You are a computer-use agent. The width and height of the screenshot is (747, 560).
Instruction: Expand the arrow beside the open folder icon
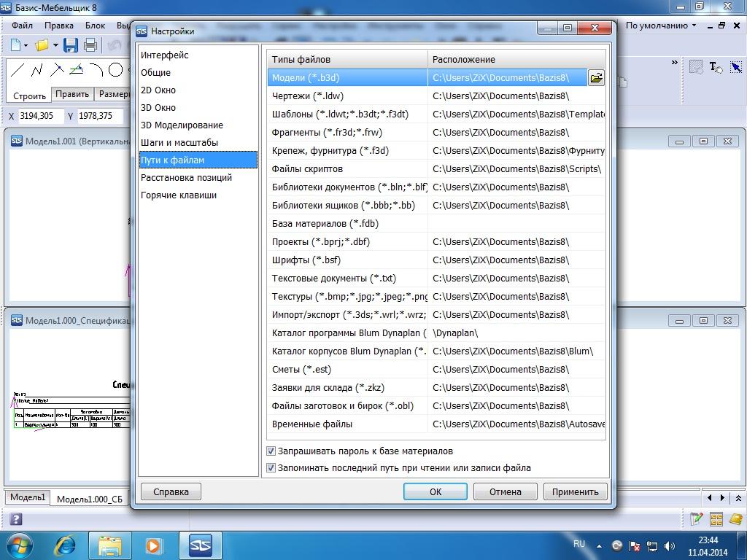(x=55, y=46)
